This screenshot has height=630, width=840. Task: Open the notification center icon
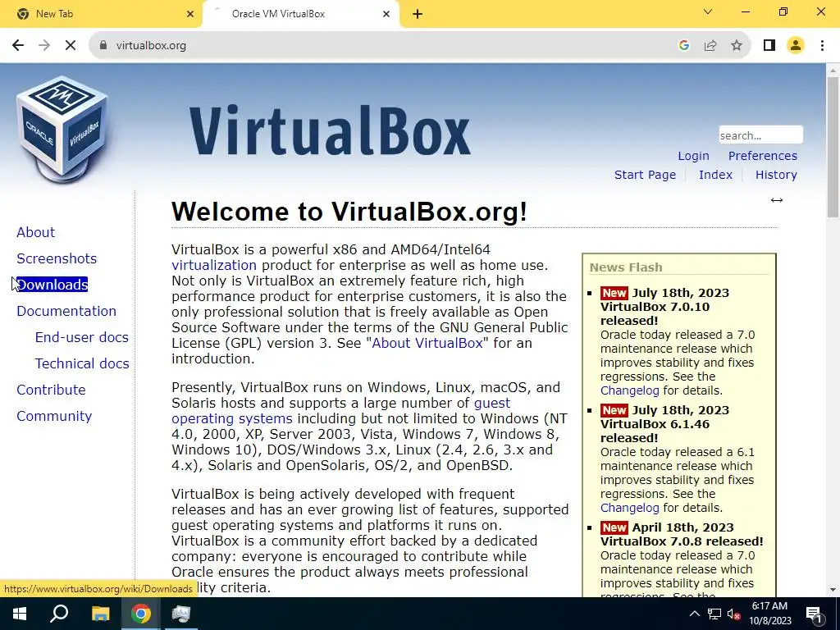pyautogui.click(x=814, y=614)
